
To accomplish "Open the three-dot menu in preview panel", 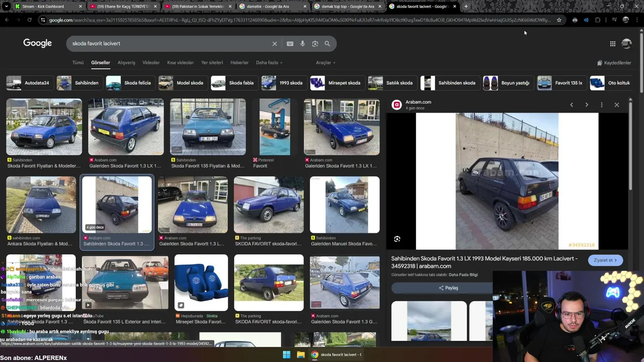I will coord(602,105).
